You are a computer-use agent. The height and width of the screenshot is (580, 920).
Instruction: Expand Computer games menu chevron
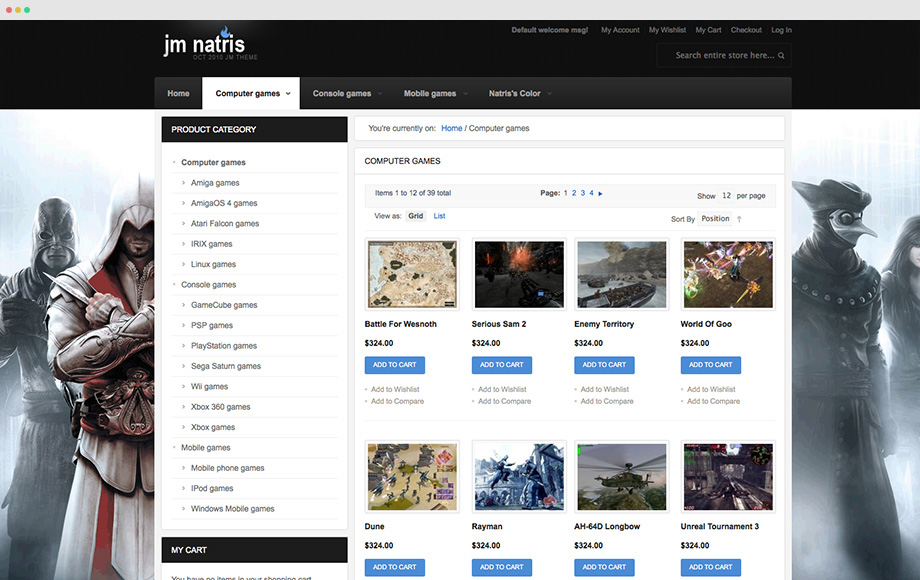(288, 94)
